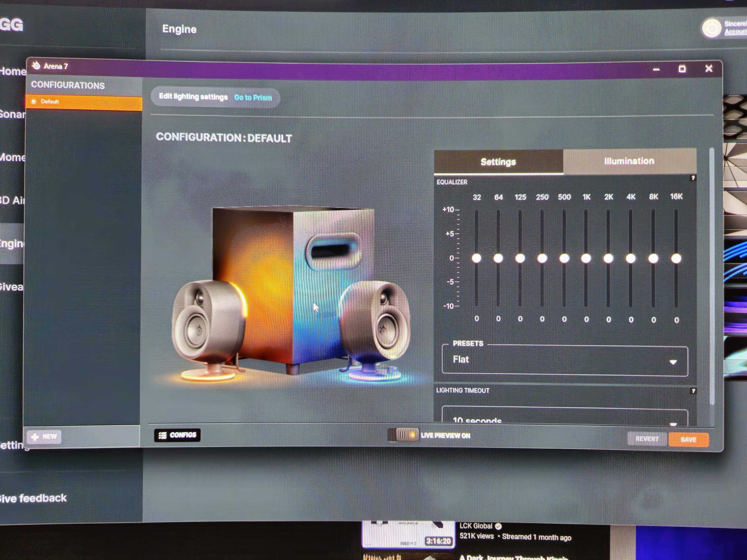Click the equalizer help question mark icon

click(693, 178)
